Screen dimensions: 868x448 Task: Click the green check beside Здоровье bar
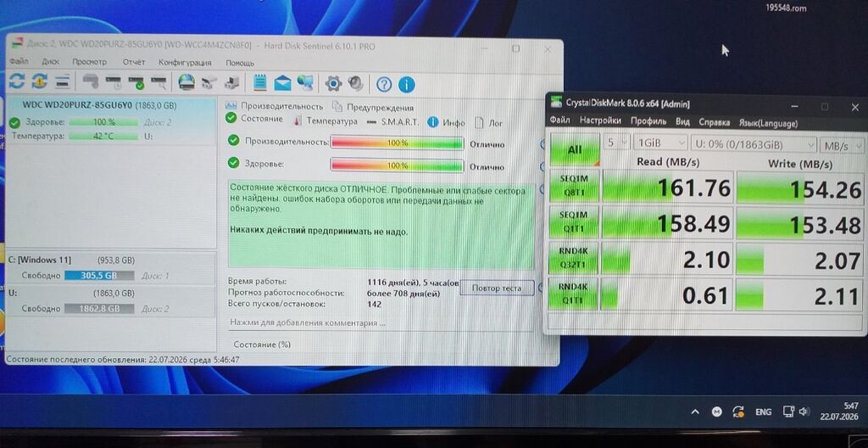234,163
